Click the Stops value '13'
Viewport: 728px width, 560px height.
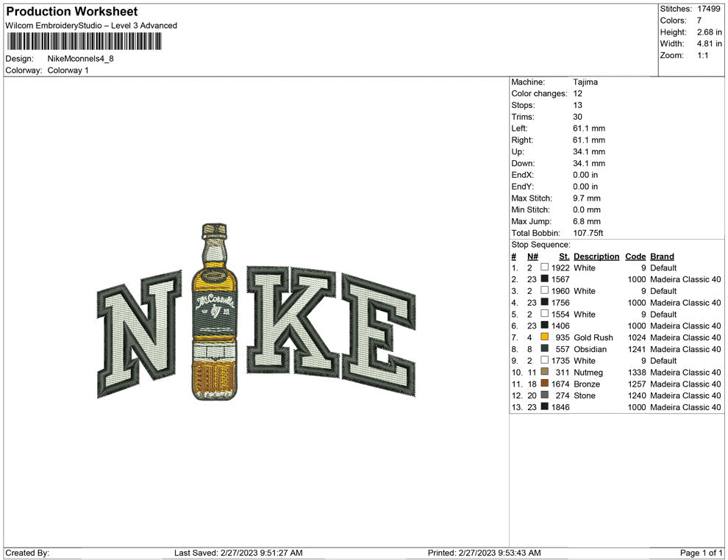(x=577, y=105)
